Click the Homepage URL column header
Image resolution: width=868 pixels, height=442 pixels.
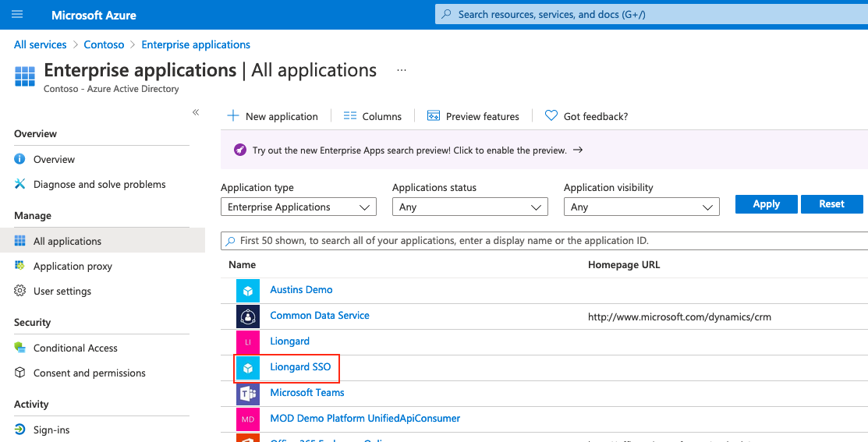[x=624, y=265]
